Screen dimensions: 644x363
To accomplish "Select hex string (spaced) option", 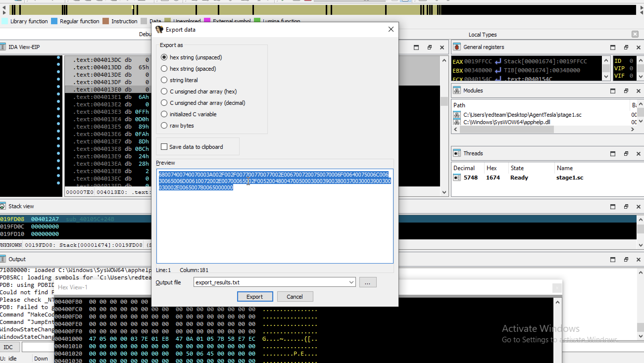I will pyautogui.click(x=164, y=69).
